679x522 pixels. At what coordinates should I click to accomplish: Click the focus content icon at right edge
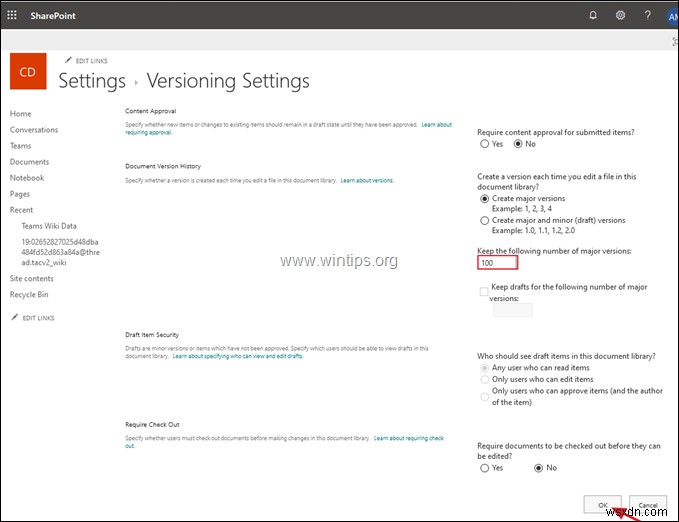pyautogui.click(x=675, y=42)
